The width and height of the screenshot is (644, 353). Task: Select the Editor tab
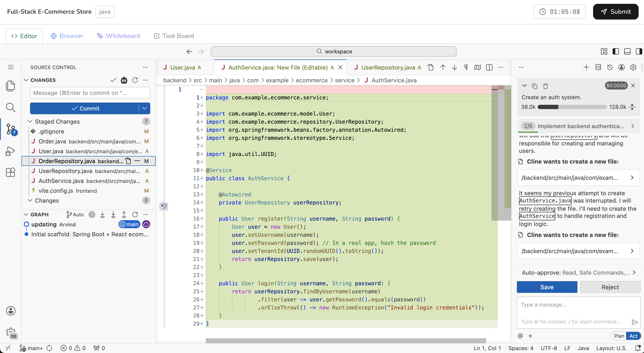pos(24,36)
